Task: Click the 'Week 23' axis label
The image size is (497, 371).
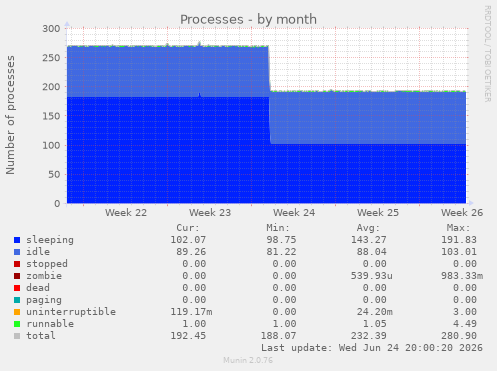Action: point(210,213)
